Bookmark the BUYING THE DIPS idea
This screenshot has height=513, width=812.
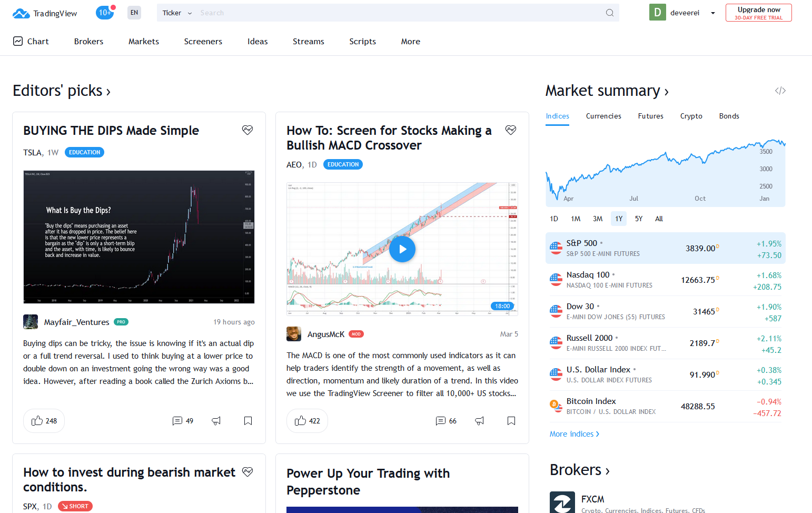tap(248, 421)
